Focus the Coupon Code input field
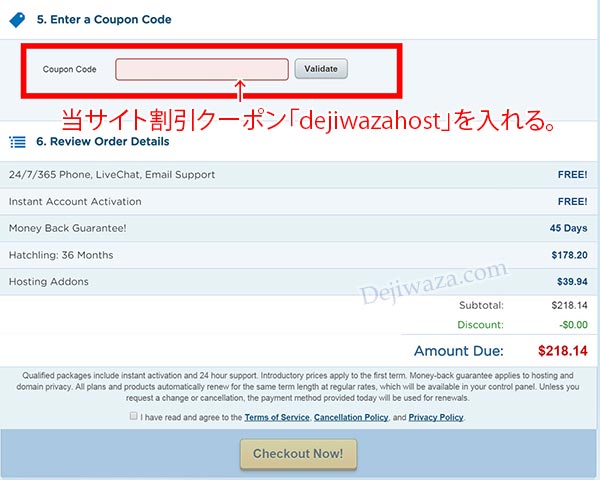 coord(202,69)
